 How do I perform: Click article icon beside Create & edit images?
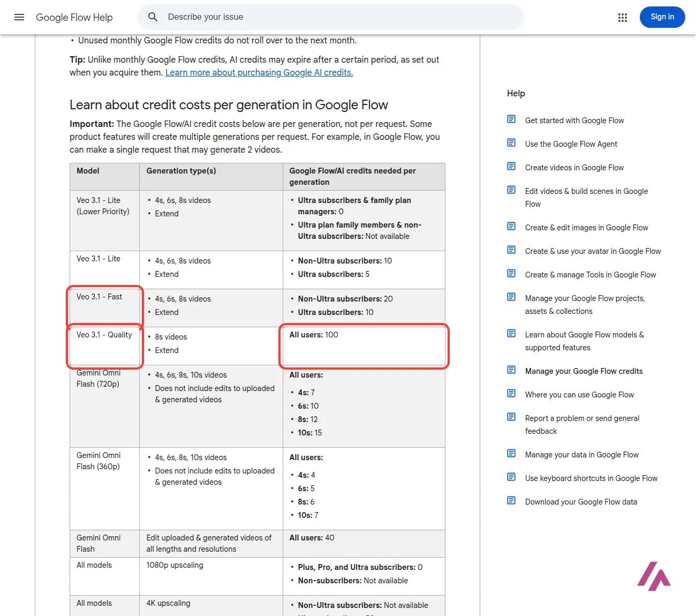pyautogui.click(x=511, y=226)
